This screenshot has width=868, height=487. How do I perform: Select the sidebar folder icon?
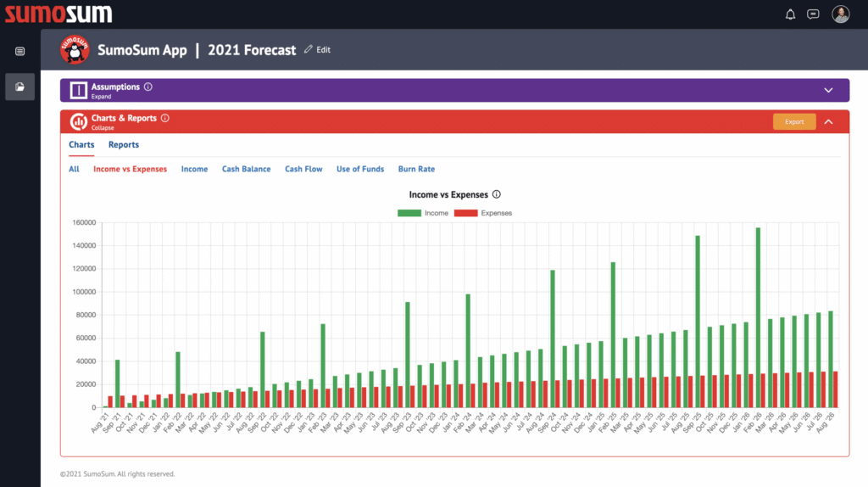coord(19,86)
